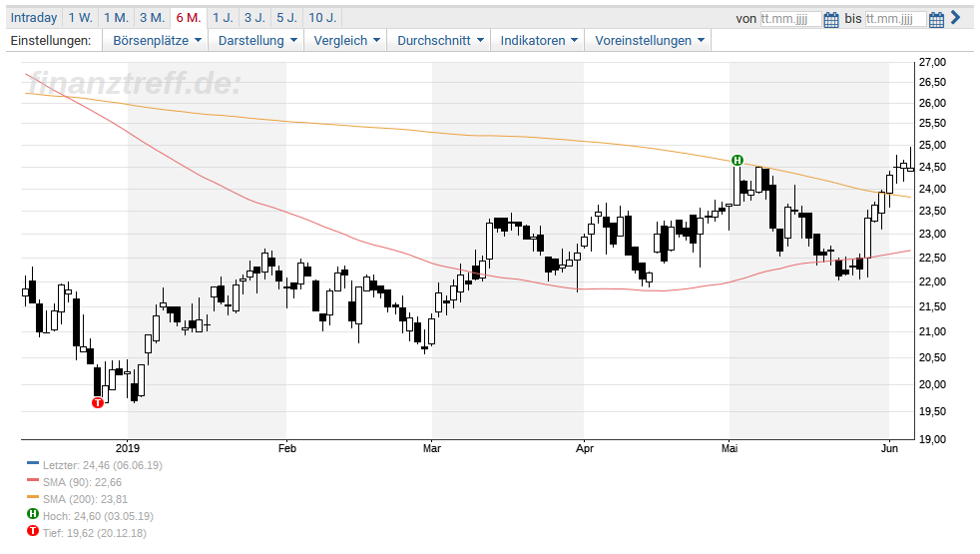
Task: Switch to the Intraday timeframe tab
Action: point(34,18)
